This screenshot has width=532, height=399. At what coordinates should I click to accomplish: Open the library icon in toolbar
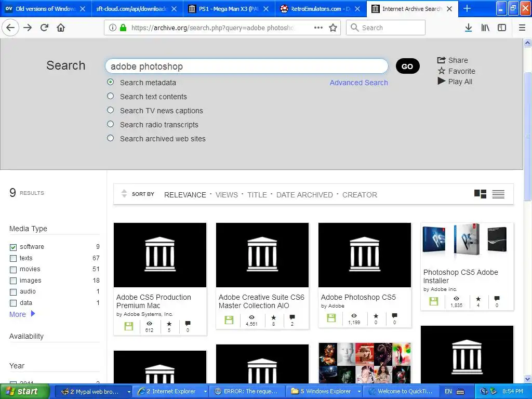pyautogui.click(x=485, y=28)
